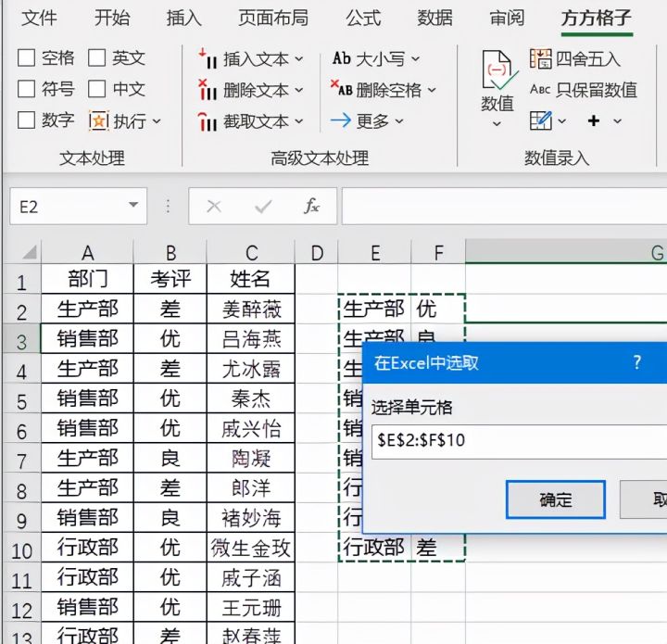This screenshot has height=644, width=667.
Task: Expand the 删除空格 dropdown arrow
Action: (x=432, y=90)
